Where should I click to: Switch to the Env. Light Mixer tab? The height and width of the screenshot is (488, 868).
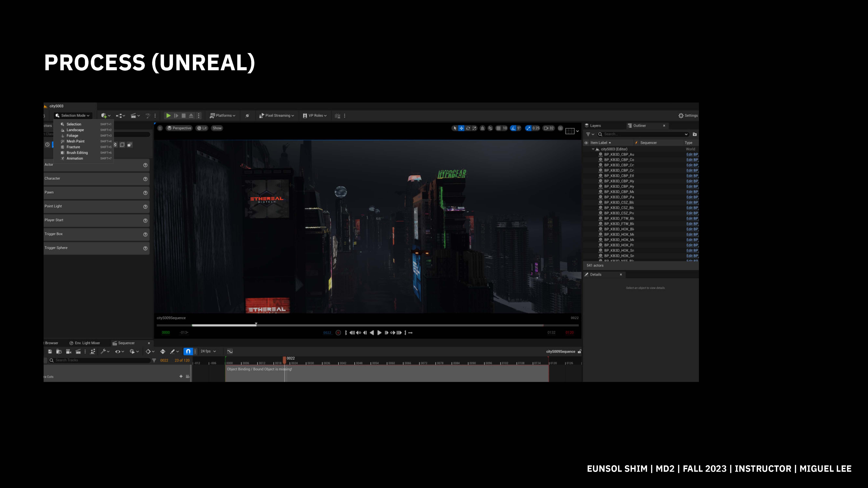[85, 343]
